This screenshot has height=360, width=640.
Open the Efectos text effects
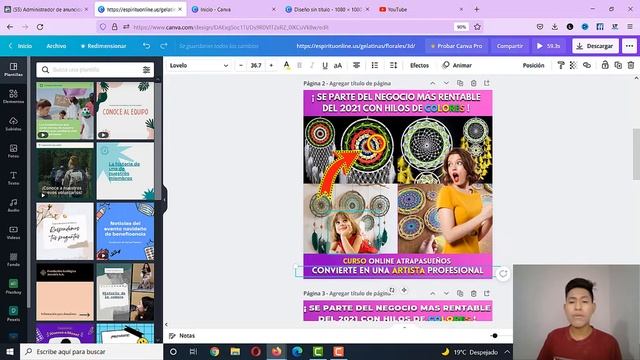pyautogui.click(x=419, y=65)
